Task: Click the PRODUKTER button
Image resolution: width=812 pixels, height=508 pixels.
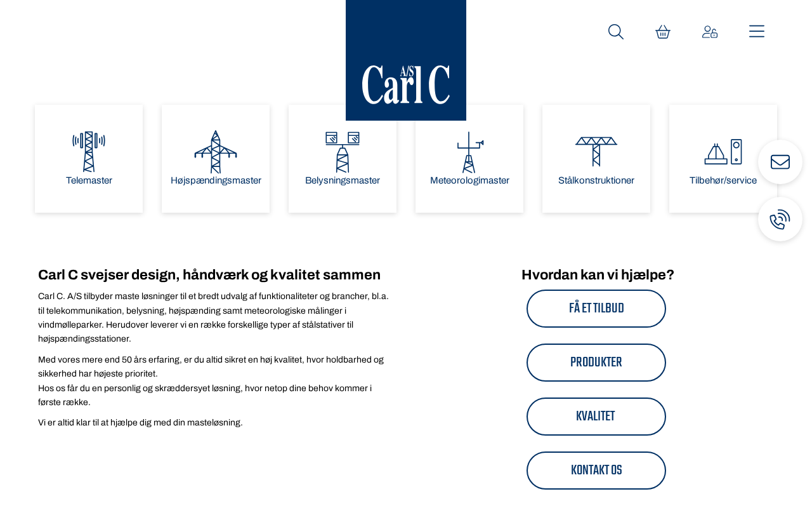Action: [596, 363]
